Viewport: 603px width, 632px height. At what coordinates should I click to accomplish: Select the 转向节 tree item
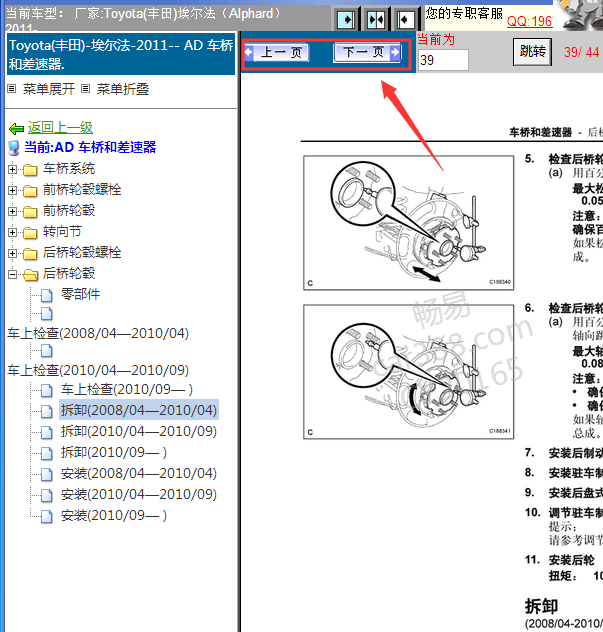click(x=62, y=231)
